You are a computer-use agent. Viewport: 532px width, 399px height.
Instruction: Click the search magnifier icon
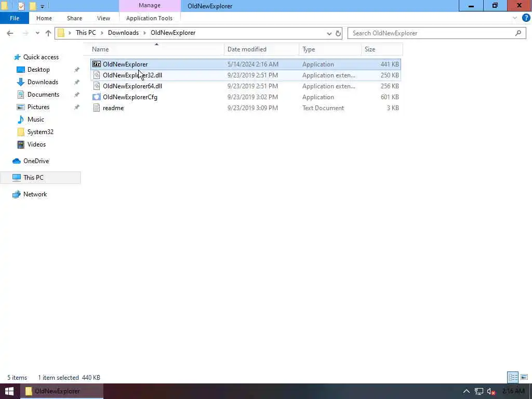tap(518, 33)
